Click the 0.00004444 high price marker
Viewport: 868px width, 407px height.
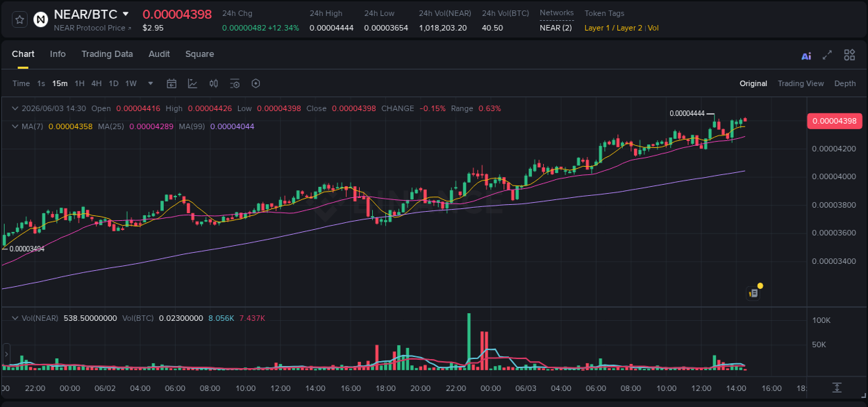[687, 113]
